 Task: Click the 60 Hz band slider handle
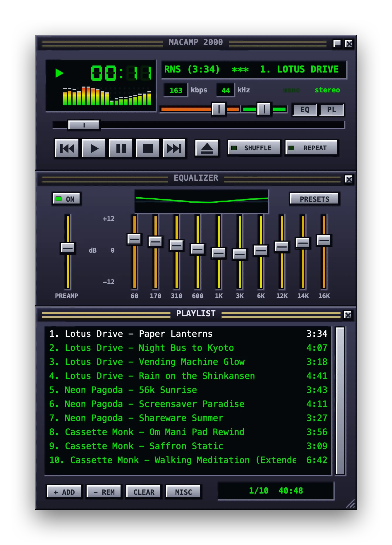point(135,239)
